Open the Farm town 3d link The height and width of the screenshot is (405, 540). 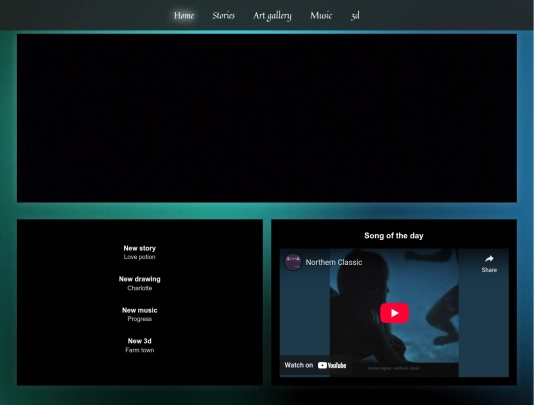[x=139, y=350]
